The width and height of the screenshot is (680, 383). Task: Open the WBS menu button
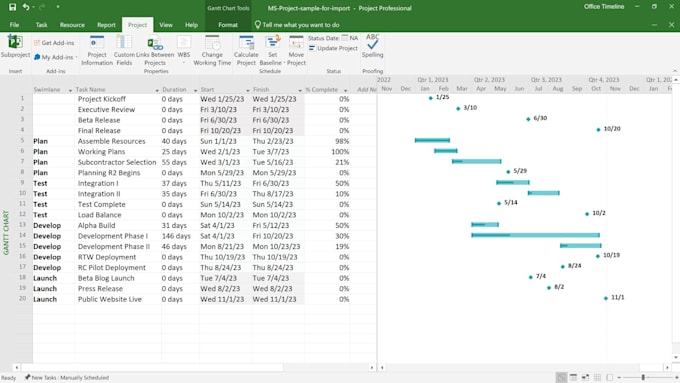click(x=184, y=50)
